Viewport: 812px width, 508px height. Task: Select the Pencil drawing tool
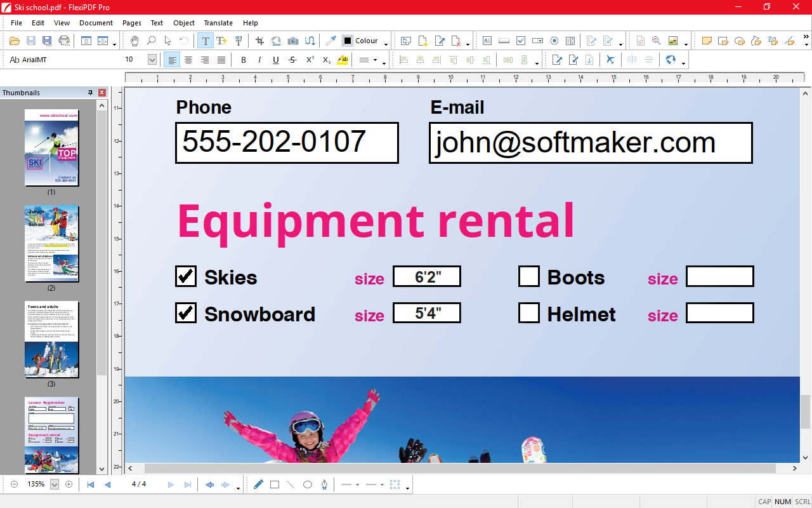pyautogui.click(x=258, y=485)
